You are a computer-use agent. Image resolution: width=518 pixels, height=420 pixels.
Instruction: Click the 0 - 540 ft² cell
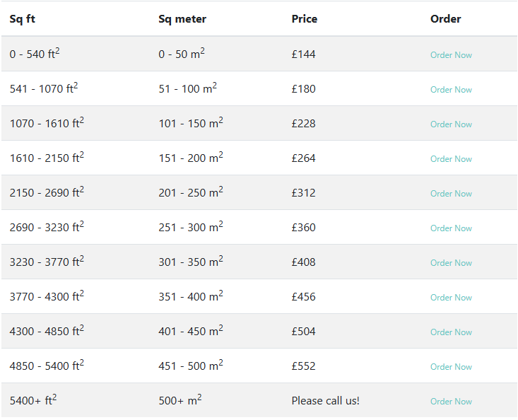[x=35, y=53]
